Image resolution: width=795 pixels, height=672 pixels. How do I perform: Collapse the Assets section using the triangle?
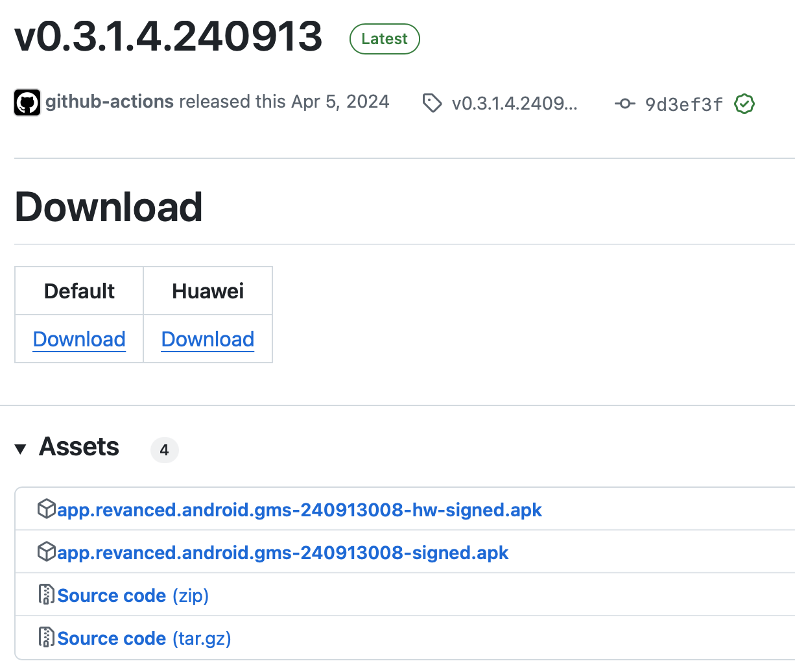coord(21,448)
